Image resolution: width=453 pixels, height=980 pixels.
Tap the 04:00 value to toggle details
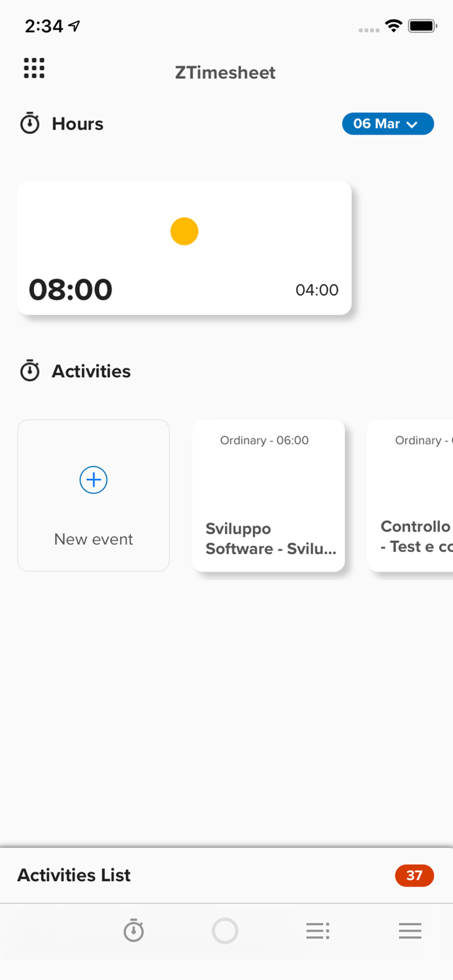pos(317,290)
